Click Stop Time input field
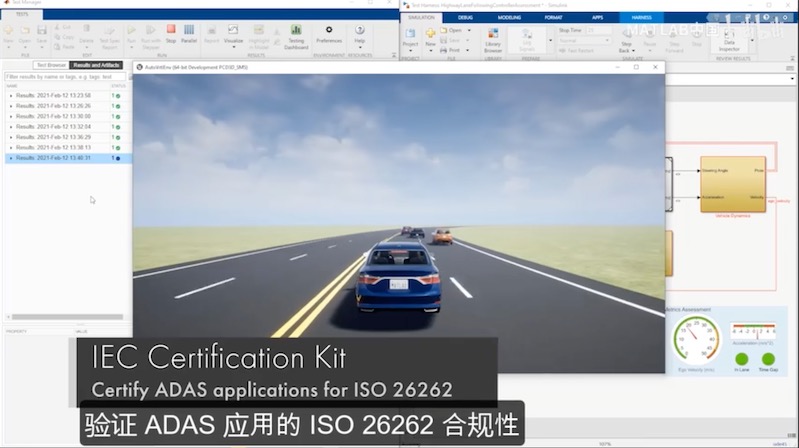The height and width of the screenshot is (448, 799). 597,31
